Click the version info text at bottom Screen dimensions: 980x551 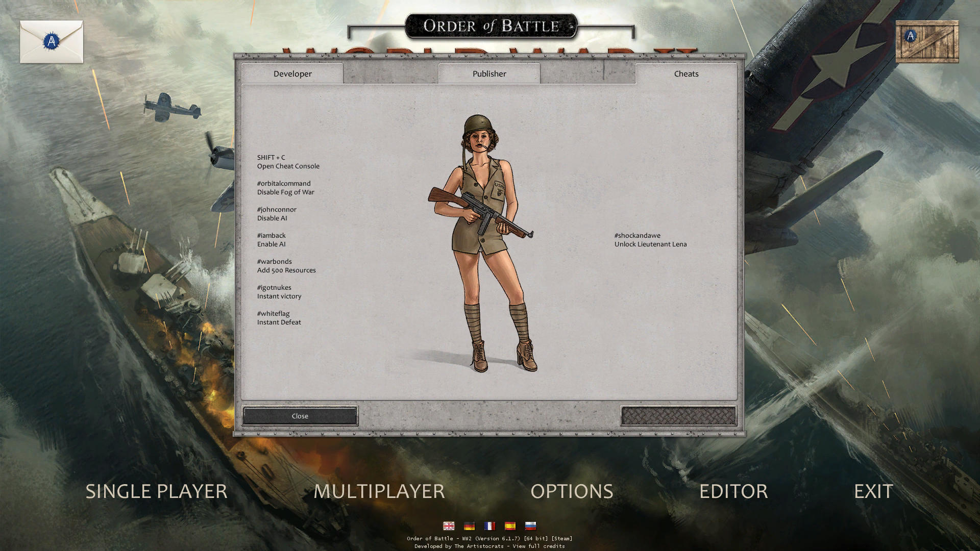489,538
